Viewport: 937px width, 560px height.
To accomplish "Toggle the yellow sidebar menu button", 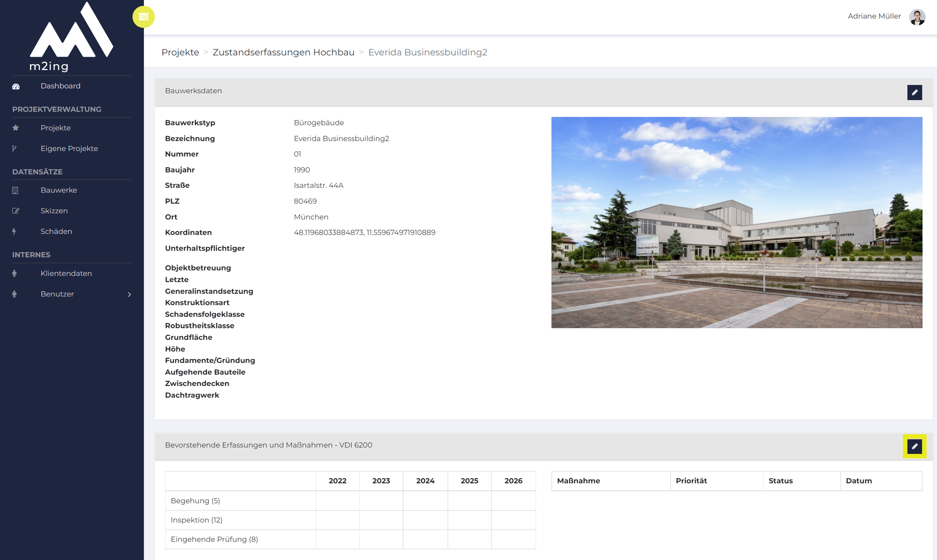I will (x=144, y=17).
